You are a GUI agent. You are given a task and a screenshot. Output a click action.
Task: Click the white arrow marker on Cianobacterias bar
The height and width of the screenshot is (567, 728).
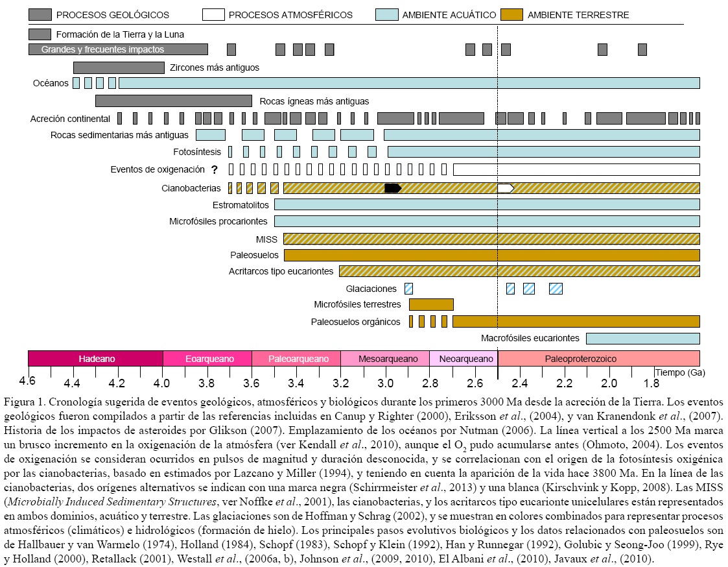(x=506, y=188)
